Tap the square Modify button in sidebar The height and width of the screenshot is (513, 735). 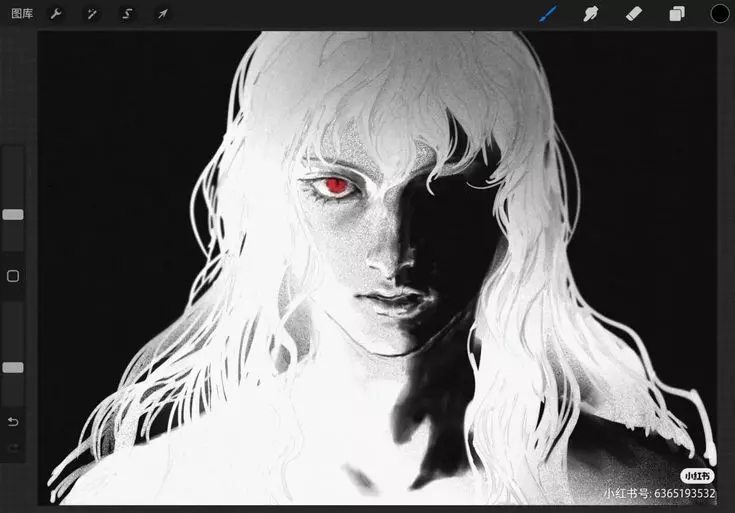coord(13,276)
